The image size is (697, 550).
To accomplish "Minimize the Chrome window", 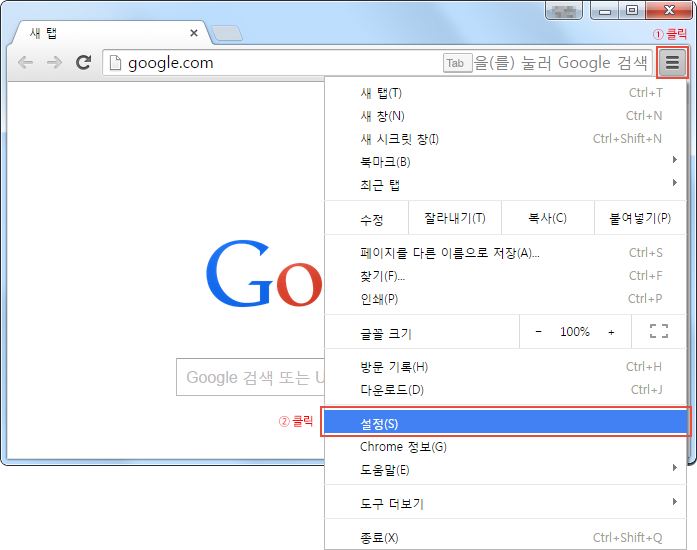I will coord(605,11).
